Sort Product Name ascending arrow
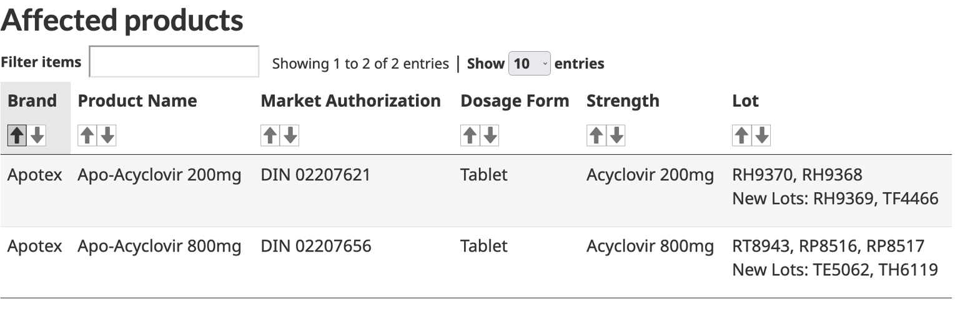The width and height of the screenshot is (980, 312). point(87,135)
